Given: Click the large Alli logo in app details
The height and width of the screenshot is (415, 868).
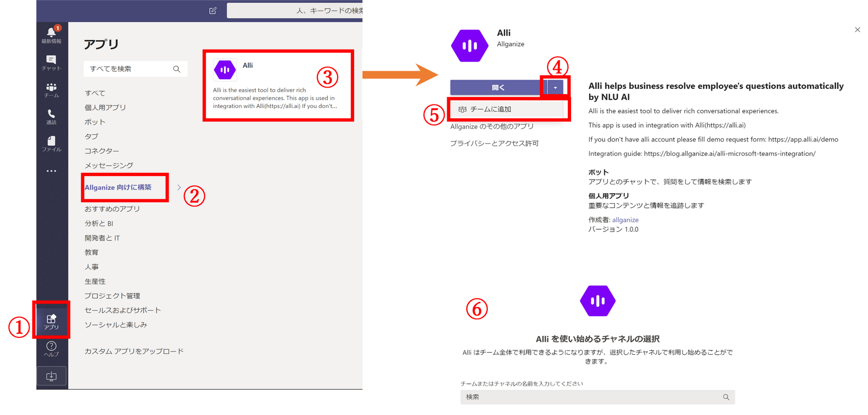Looking at the screenshot, I should point(470,46).
